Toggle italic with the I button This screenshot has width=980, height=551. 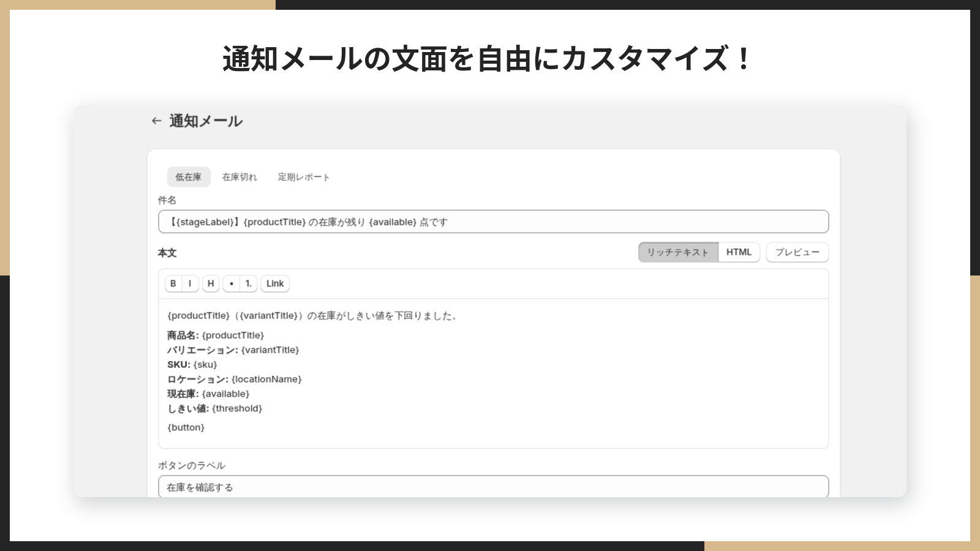click(x=190, y=283)
